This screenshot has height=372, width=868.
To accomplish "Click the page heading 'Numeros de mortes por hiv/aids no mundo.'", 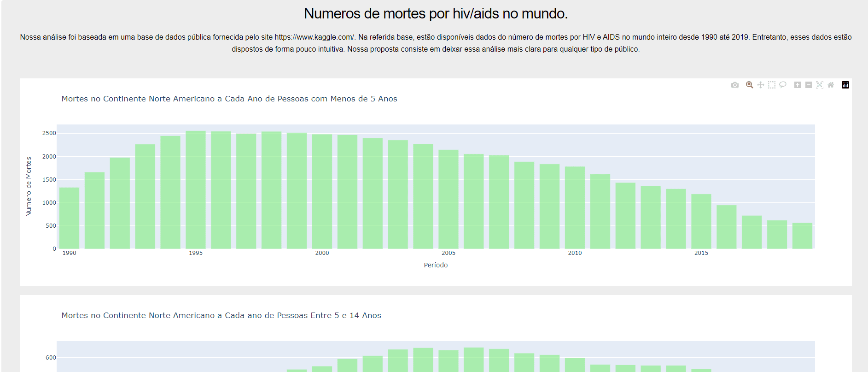I will coord(436,13).
